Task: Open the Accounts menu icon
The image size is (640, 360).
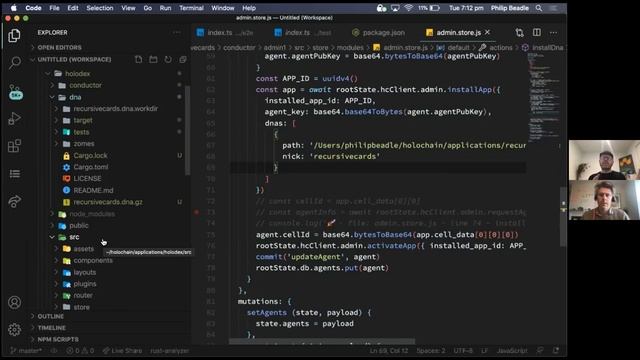Action: tap(14, 302)
